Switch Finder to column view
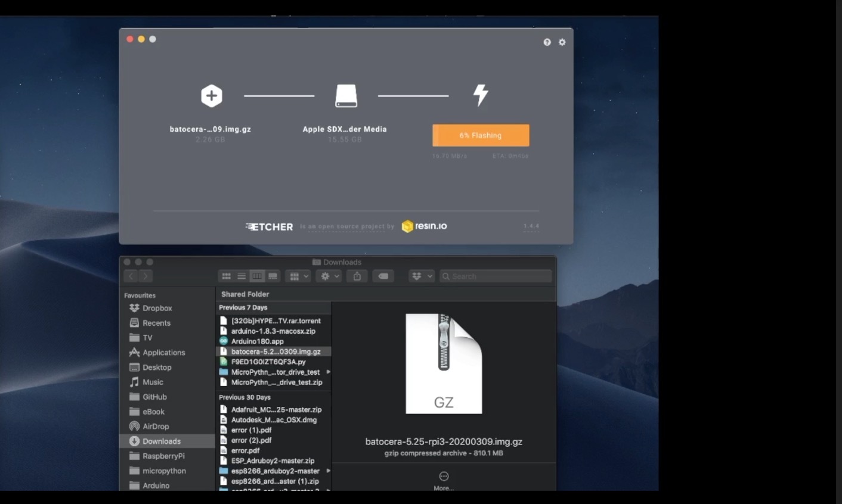Viewport: 842px width, 504px height. point(257,276)
